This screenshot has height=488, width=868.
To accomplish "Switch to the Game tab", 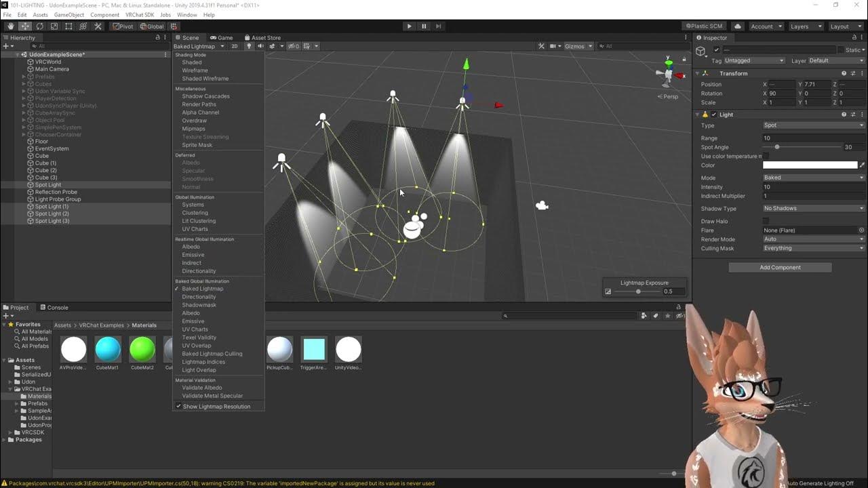I will click(221, 38).
